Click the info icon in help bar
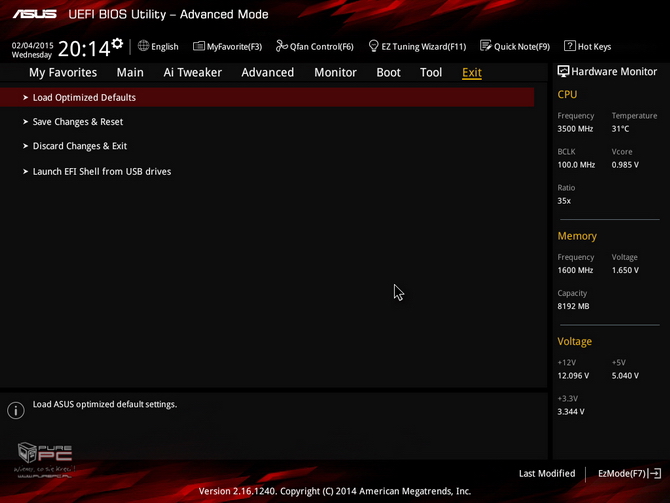 [x=15, y=411]
